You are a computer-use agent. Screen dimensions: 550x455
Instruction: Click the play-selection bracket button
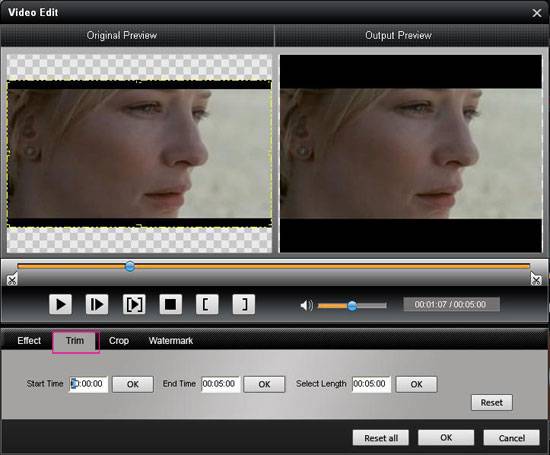tap(134, 304)
